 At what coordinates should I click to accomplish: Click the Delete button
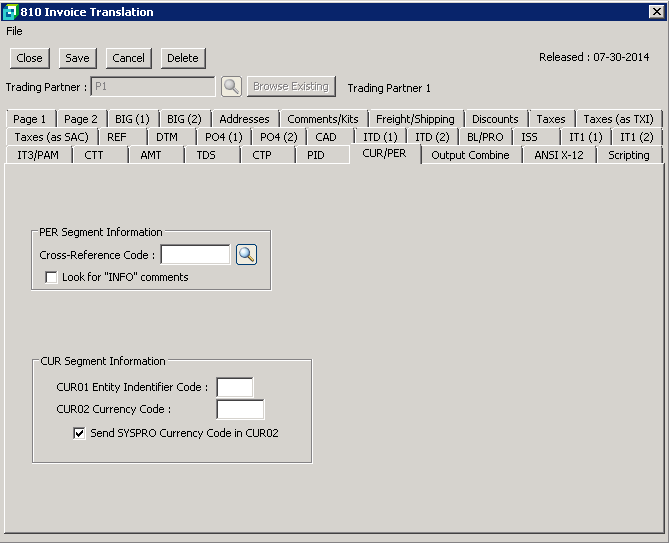(x=182, y=58)
